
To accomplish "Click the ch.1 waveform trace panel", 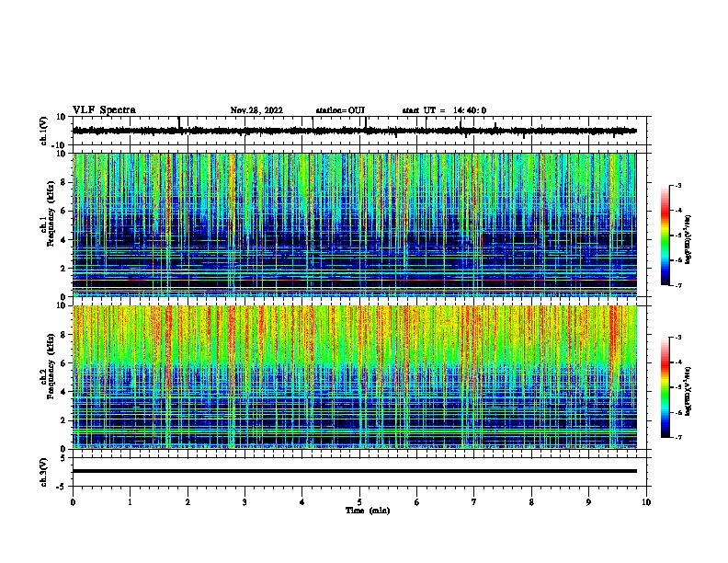I will click(359, 131).
